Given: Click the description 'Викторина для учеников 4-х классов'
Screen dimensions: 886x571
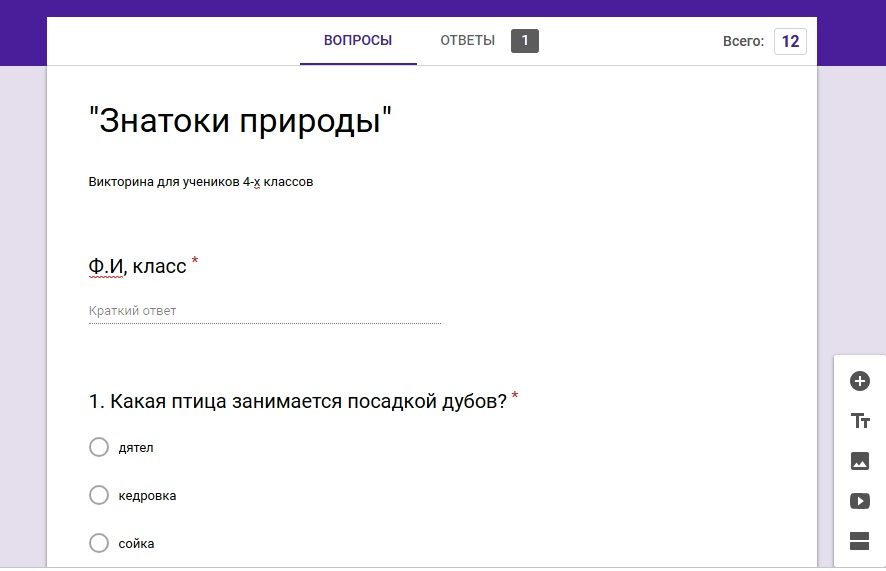Looking at the screenshot, I should tap(201, 182).
